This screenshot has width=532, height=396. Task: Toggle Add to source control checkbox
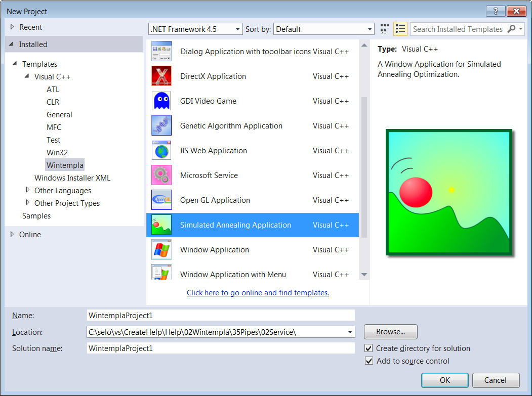click(x=369, y=361)
